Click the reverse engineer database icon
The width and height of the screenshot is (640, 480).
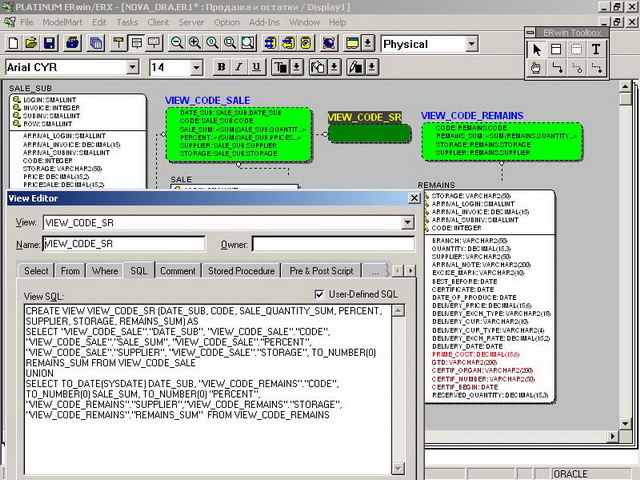click(x=288, y=43)
